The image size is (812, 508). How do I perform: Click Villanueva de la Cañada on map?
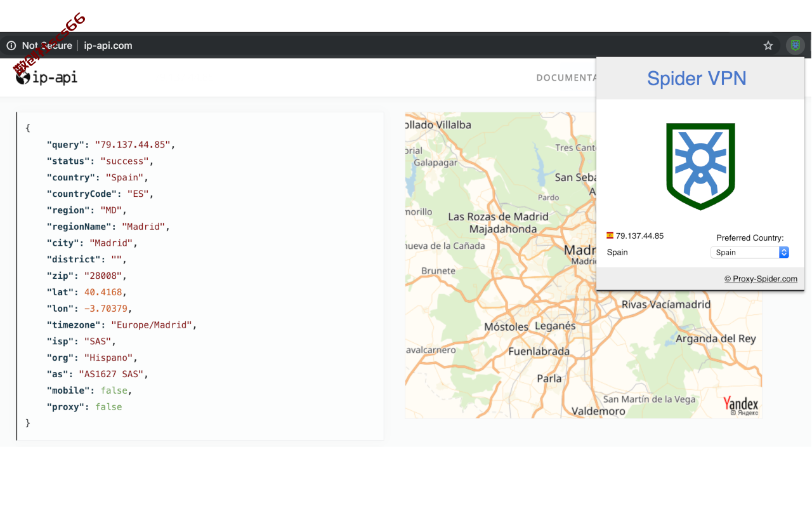(445, 246)
